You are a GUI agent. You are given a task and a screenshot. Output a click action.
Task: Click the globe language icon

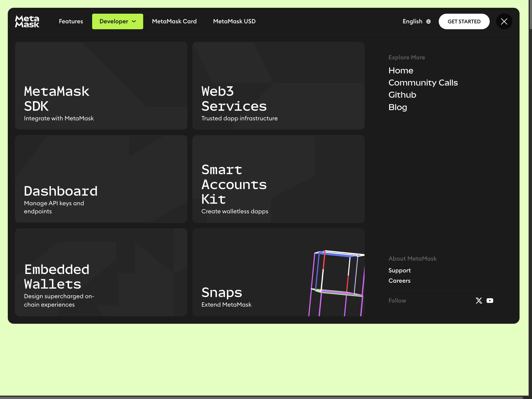[x=428, y=21]
